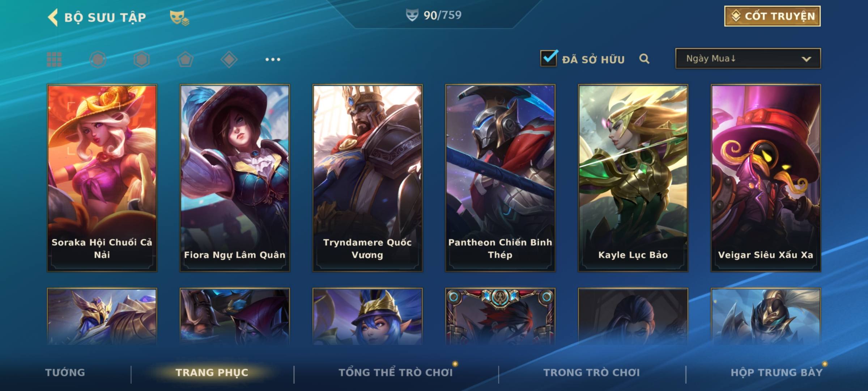The height and width of the screenshot is (391, 868).
Task: Choose the round-gem rarity filter icon
Action: 98,59
